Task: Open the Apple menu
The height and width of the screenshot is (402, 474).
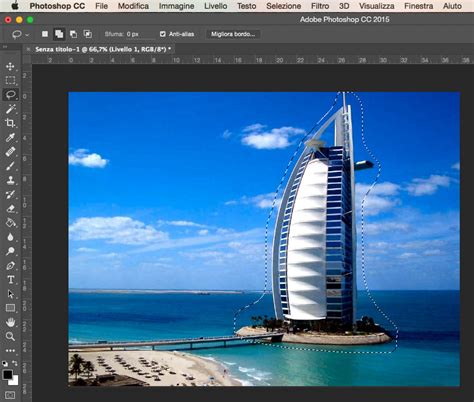Action: 15,6
